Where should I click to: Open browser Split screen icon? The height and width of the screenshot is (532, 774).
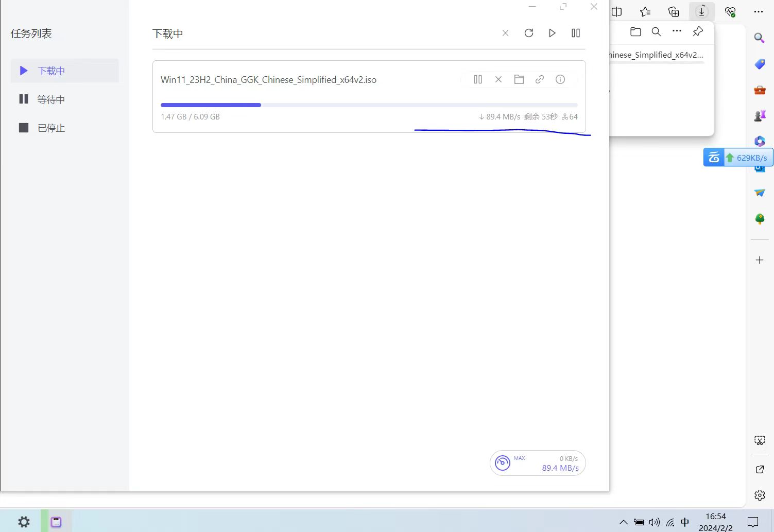coord(617,11)
